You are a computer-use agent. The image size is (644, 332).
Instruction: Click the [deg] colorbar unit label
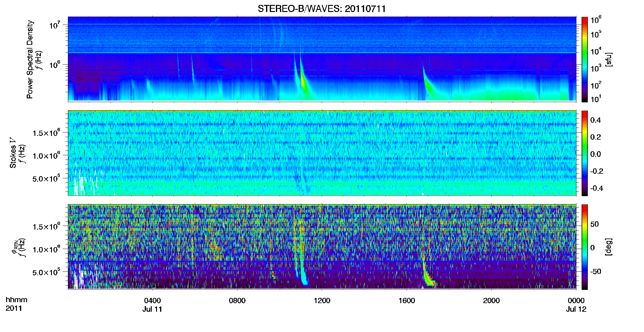pos(608,247)
